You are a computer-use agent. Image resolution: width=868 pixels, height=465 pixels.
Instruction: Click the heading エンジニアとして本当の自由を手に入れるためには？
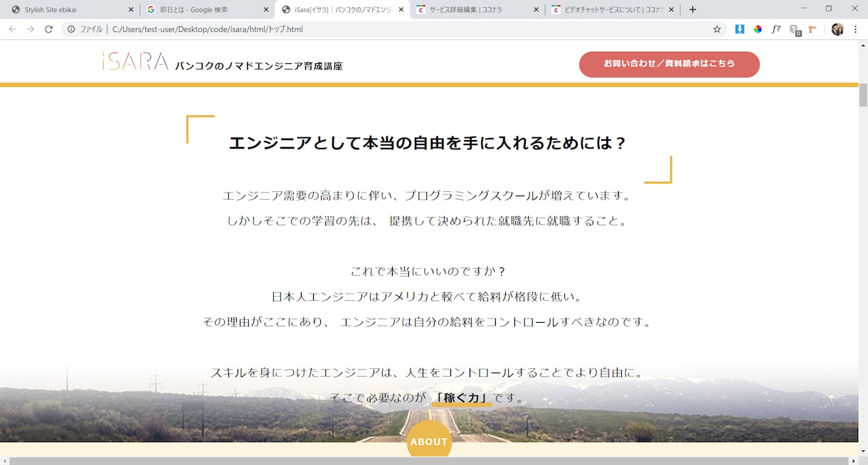click(x=428, y=143)
